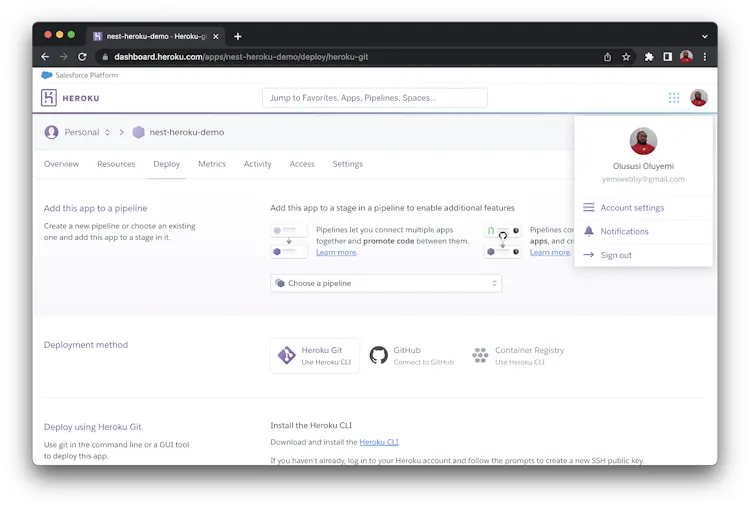The width and height of the screenshot is (750, 508).
Task: Switch to the Resources tab
Action: 116,164
